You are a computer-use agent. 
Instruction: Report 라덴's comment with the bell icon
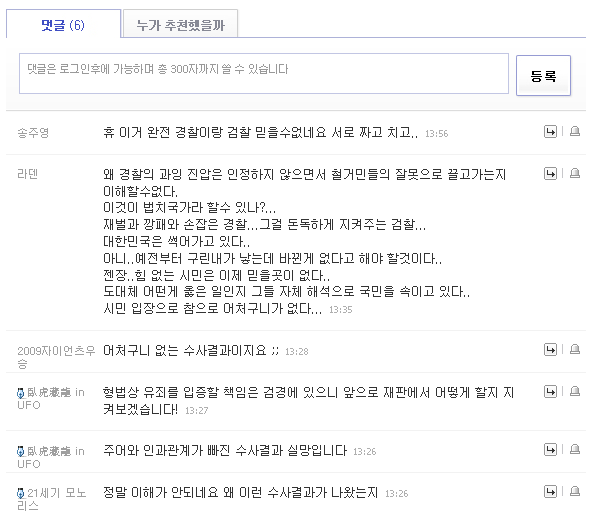pos(575,173)
